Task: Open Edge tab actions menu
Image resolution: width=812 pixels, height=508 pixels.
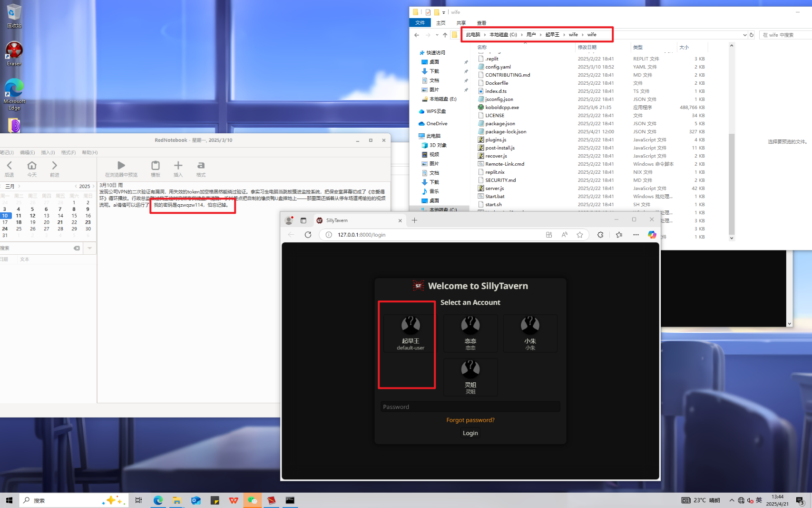Action: tap(303, 220)
